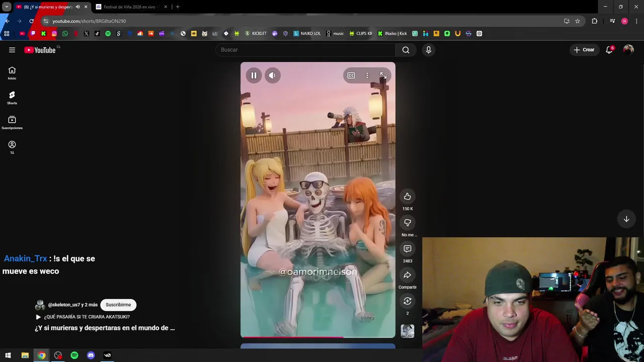Seek on the red Short progress bar
Viewport: 644px width, 362px height.
tap(318, 337)
